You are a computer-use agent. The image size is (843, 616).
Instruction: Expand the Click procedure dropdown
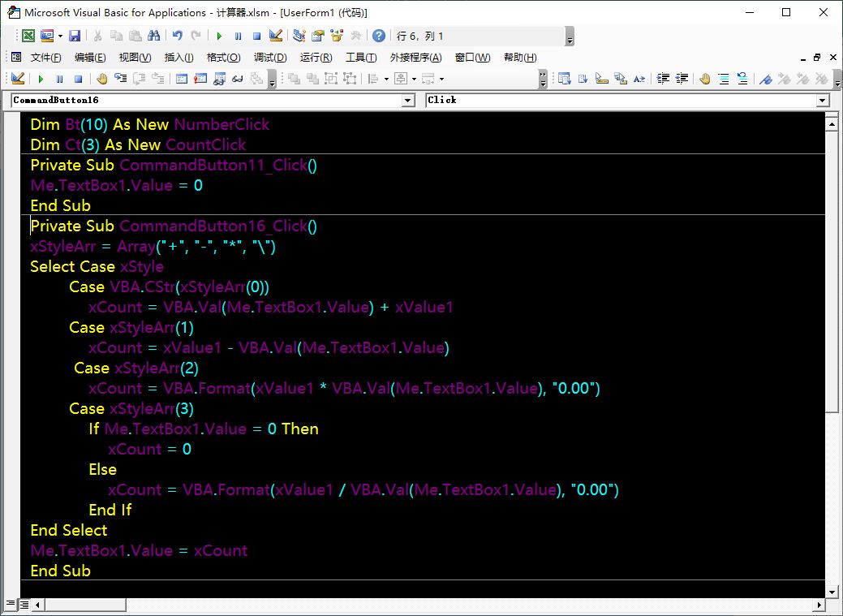(823, 100)
